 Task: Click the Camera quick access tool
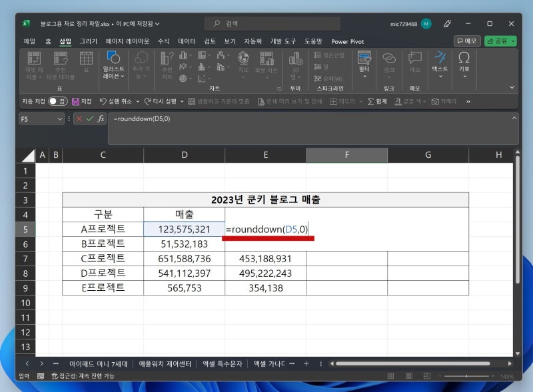444,102
